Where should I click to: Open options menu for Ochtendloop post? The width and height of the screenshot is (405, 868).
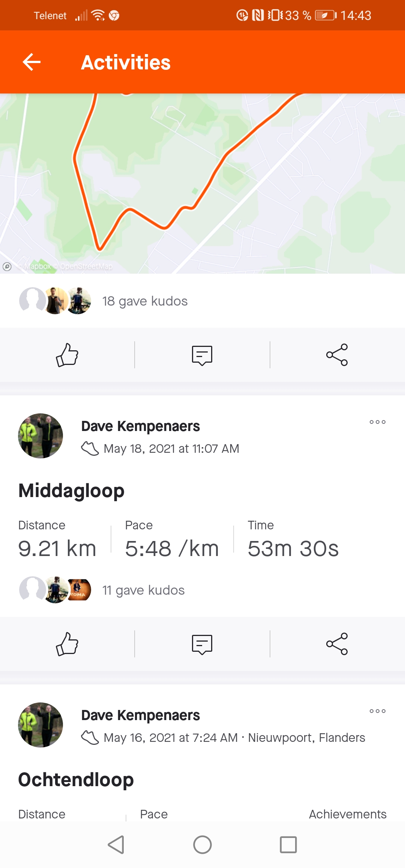click(377, 711)
